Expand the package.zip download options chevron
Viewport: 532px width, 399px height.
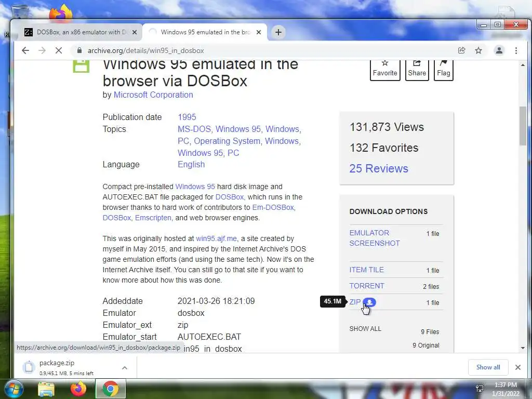tap(125, 368)
